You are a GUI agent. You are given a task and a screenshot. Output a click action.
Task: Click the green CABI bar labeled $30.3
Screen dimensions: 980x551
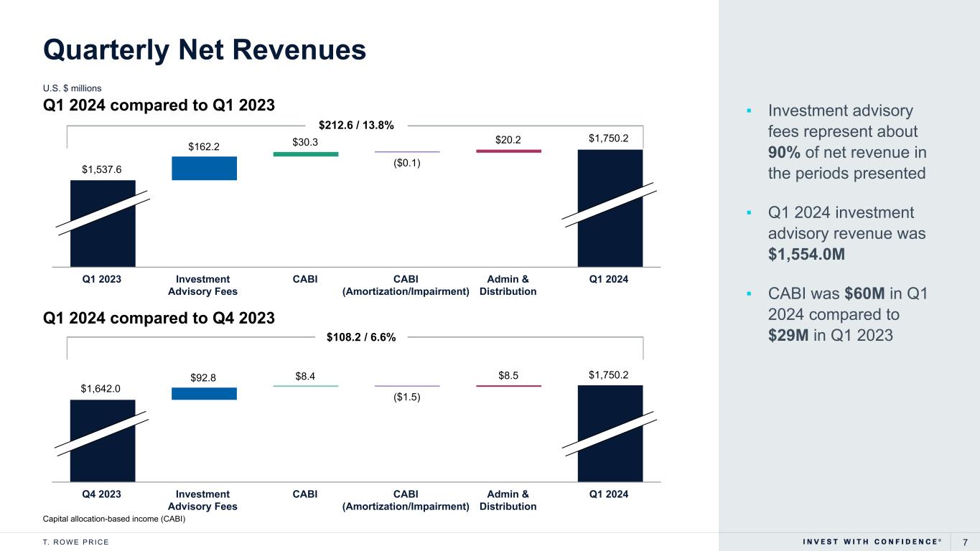(305, 154)
